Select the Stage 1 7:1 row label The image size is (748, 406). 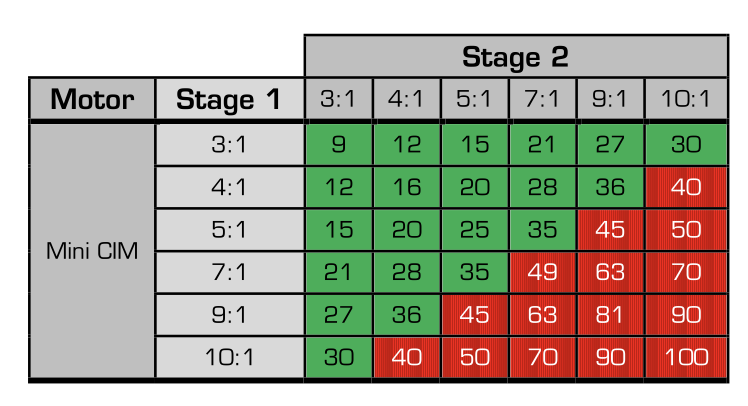click(x=229, y=272)
